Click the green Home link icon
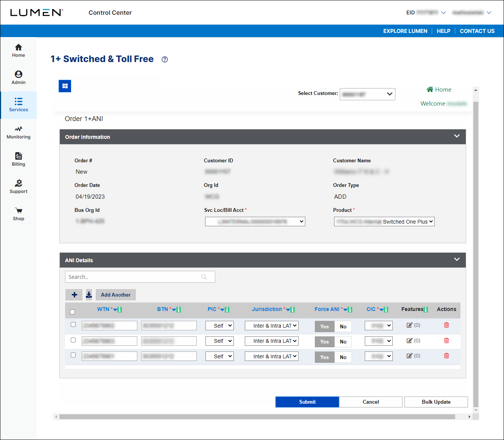The height and width of the screenshot is (440, 504). [x=430, y=90]
